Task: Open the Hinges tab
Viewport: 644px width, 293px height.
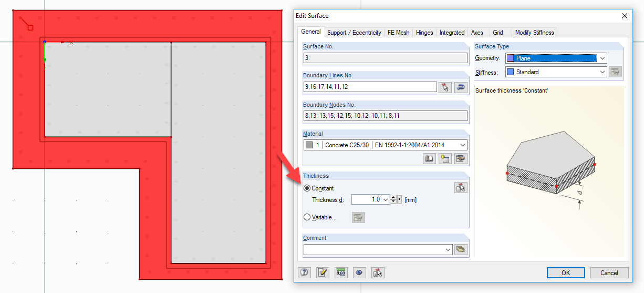Action: click(424, 33)
